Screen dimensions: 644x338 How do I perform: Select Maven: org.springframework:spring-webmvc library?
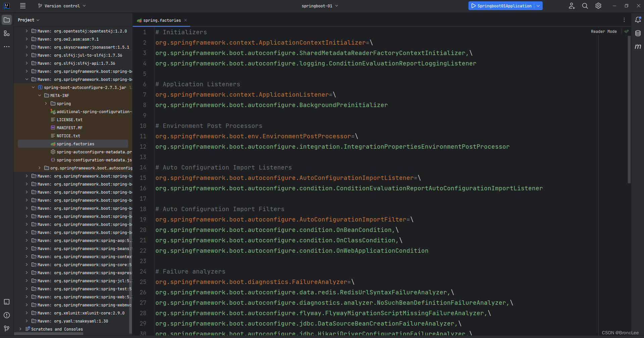pos(82,305)
